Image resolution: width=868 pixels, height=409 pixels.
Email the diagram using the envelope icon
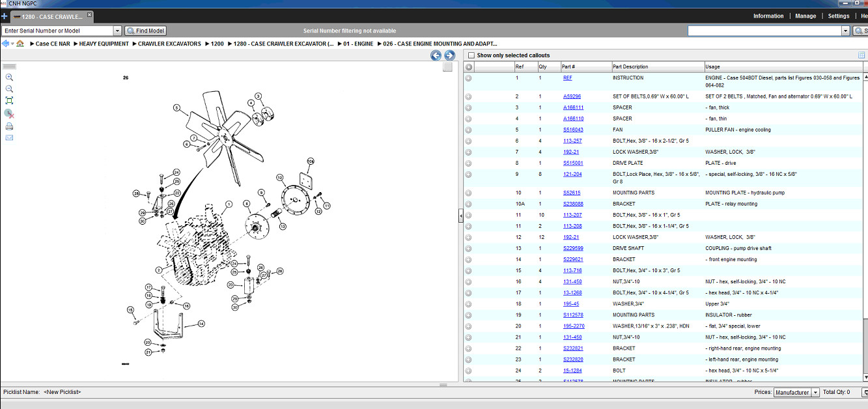pyautogui.click(x=9, y=137)
